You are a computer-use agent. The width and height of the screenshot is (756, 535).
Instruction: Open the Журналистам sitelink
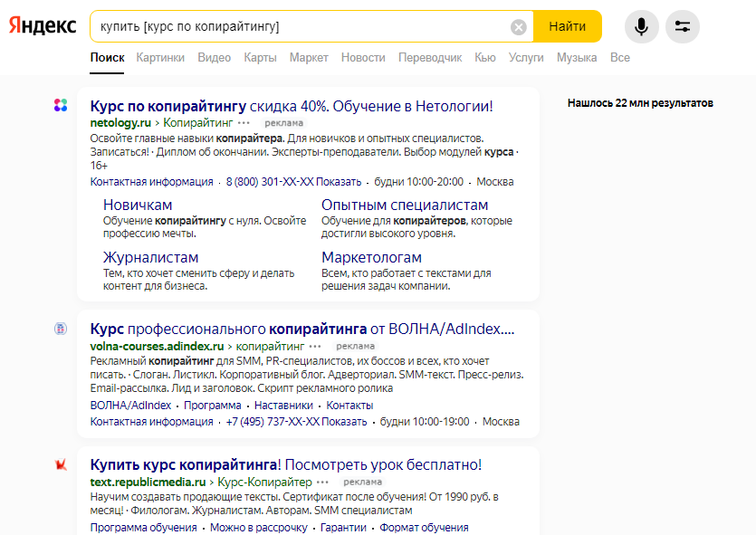point(151,257)
